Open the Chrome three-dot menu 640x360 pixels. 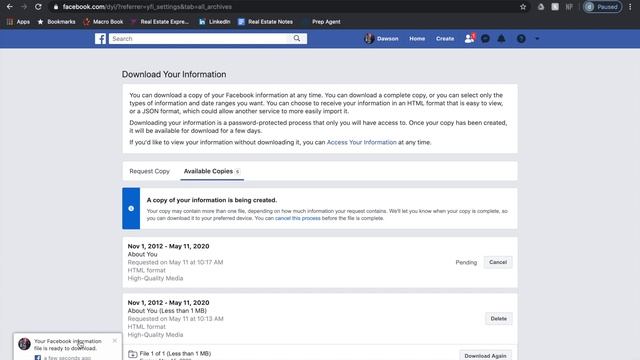tap(630, 7)
